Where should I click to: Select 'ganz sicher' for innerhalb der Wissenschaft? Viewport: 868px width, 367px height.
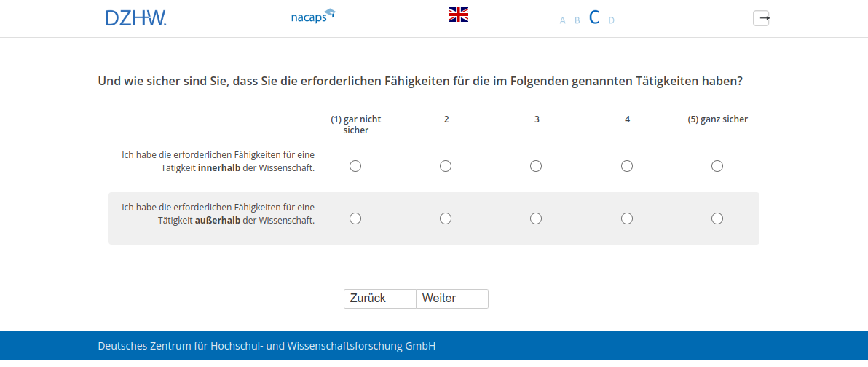coord(717,166)
